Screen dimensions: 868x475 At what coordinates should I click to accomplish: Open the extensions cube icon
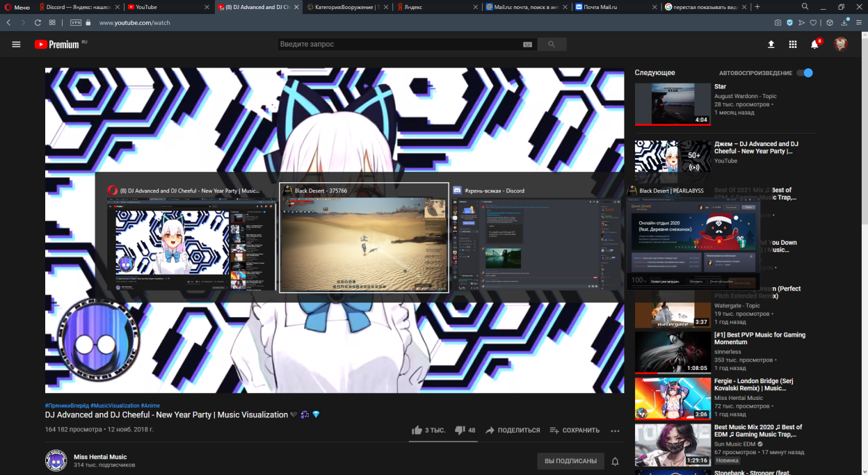tap(830, 22)
